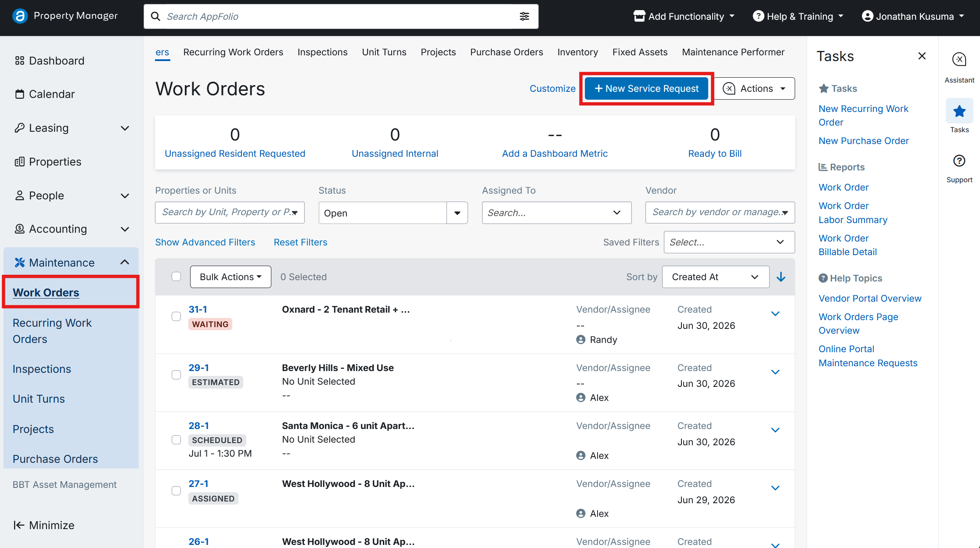Click the Search AppFolio field
980x548 pixels.
341,17
